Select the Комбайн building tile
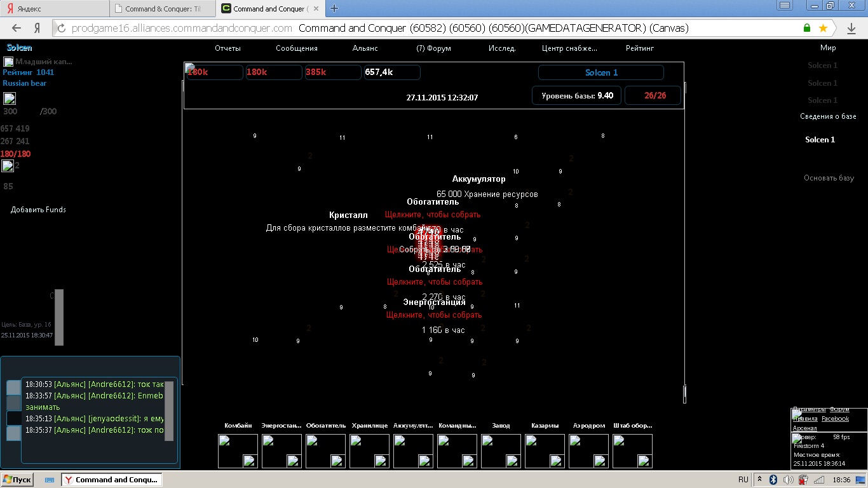This screenshot has width=868, height=488. click(x=238, y=451)
